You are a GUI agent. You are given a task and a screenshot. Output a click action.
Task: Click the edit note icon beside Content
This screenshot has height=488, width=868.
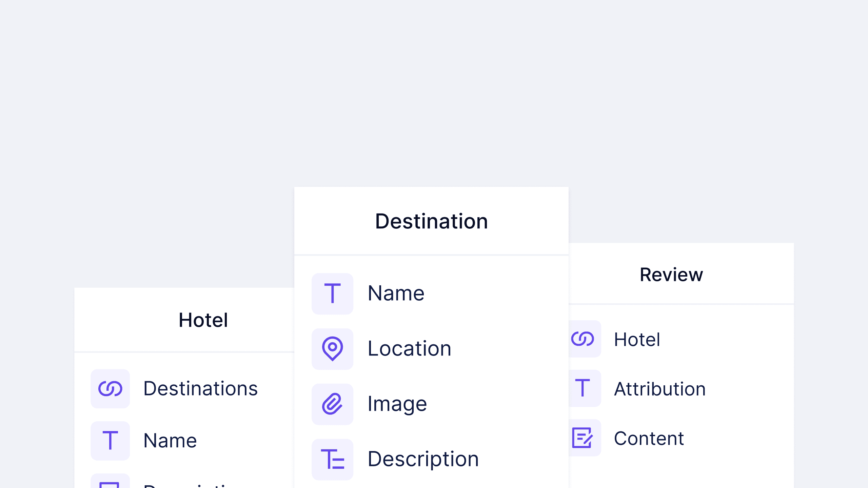pos(583,438)
